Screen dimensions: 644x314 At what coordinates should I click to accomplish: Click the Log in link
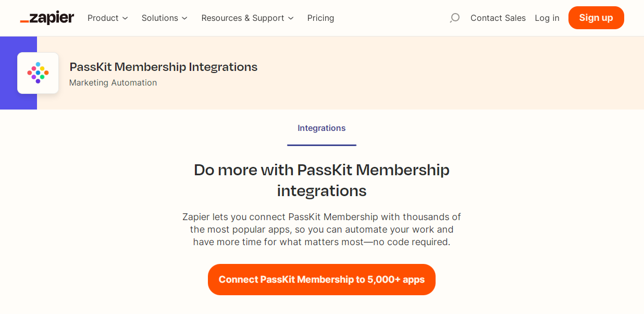[x=547, y=18]
